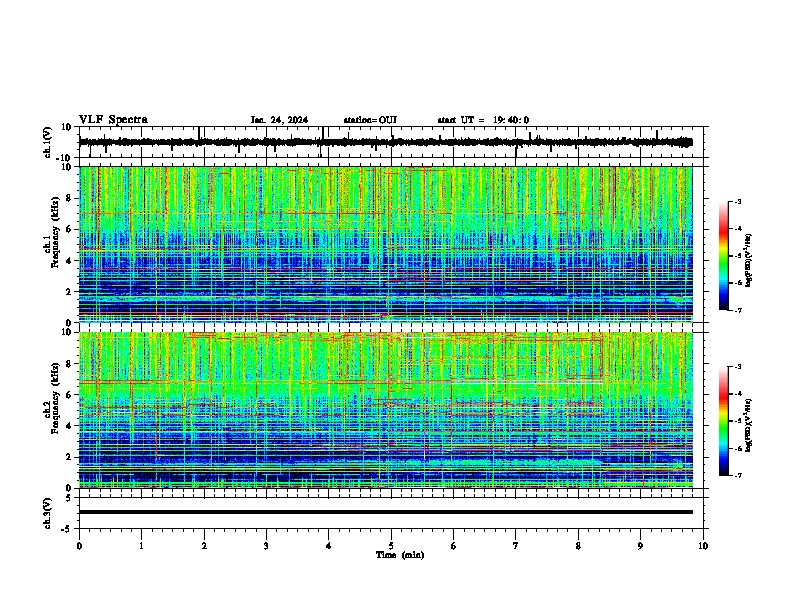Screen dimensions: 792x612
Task: Click the log(PSD) label beside ch.2 color bar
Action: pyautogui.click(x=749, y=425)
